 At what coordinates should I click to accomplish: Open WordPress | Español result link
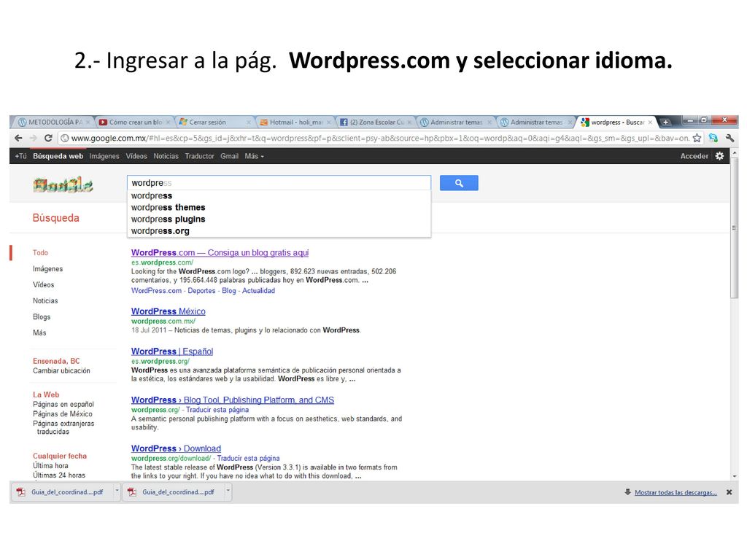click(172, 351)
